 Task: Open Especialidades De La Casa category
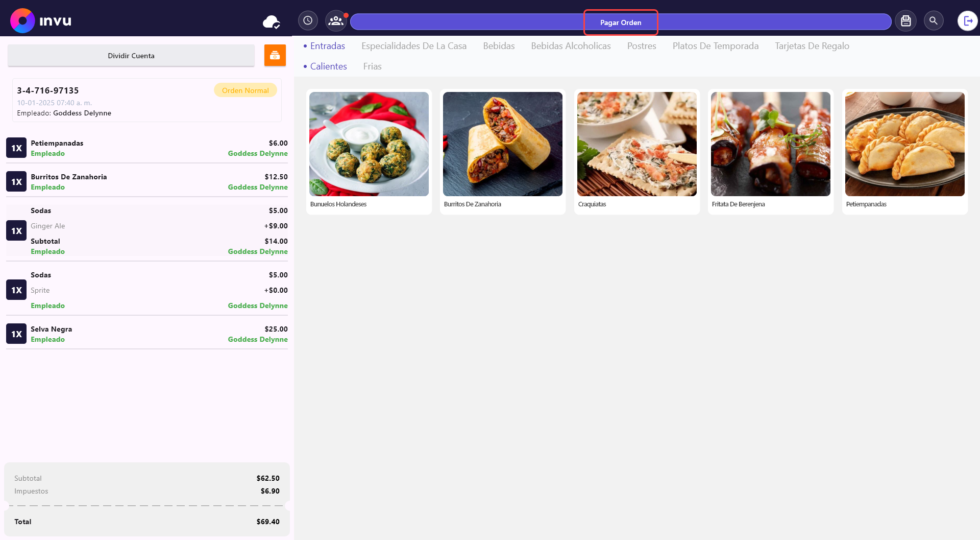[414, 46]
